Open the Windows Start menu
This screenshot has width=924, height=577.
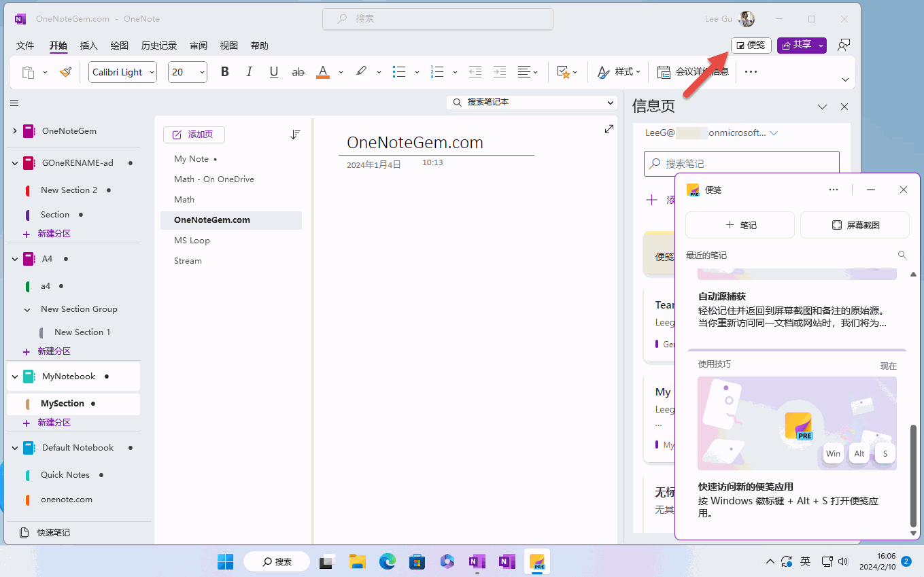tap(225, 561)
